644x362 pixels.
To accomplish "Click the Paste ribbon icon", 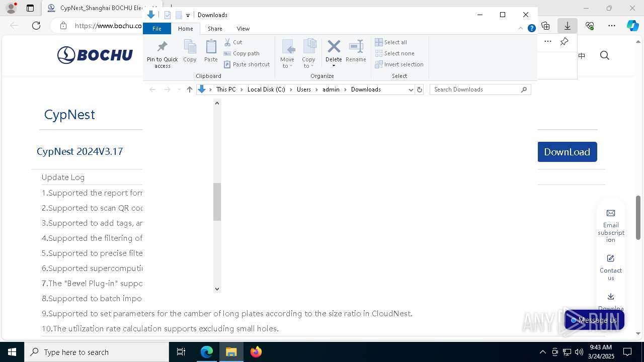I will pyautogui.click(x=211, y=51).
